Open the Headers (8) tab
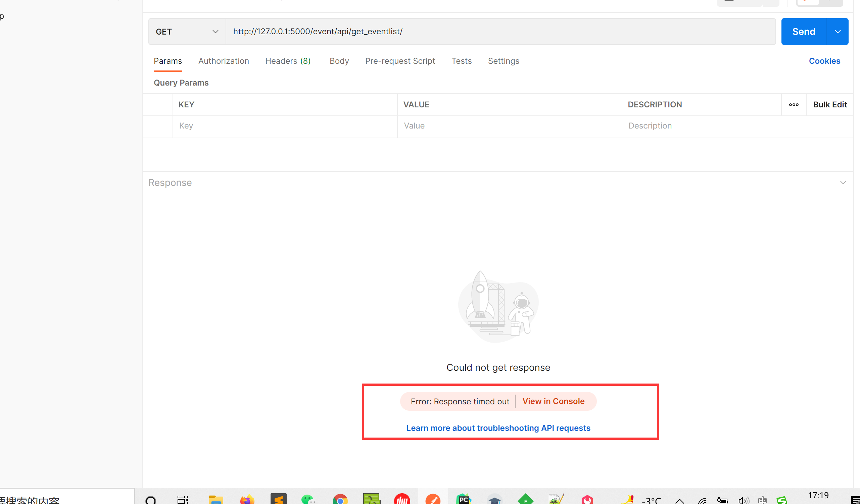This screenshot has width=860, height=504. click(x=288, y=61)
